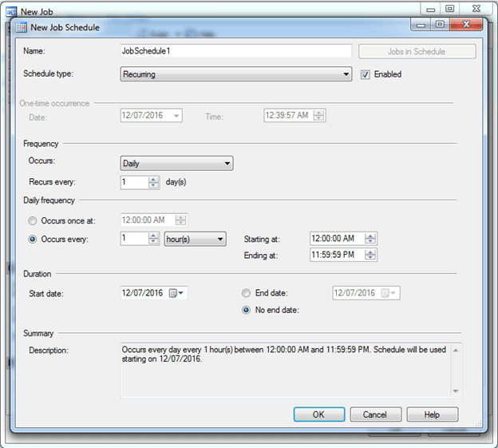Increase the Starting at time spinner

tap(370, 236)
